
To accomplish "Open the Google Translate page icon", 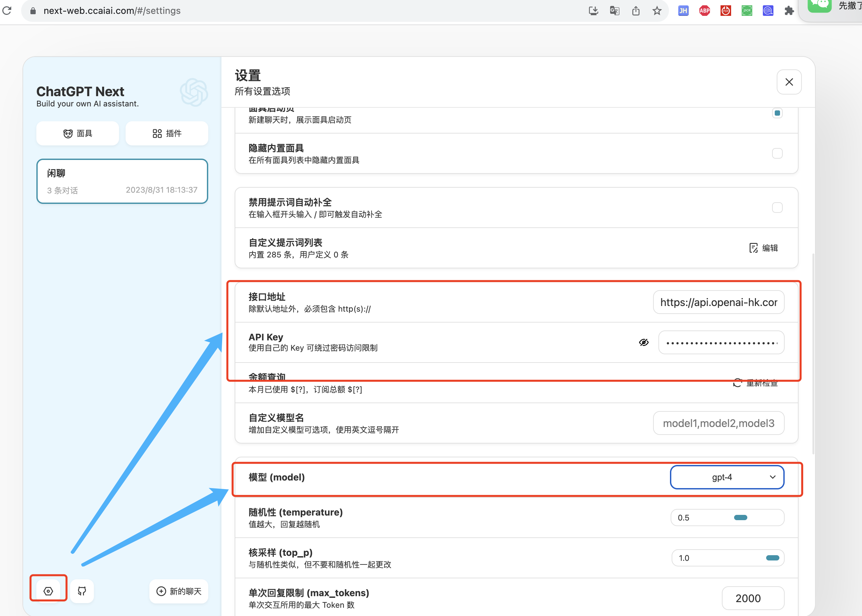I will point(615,11).
